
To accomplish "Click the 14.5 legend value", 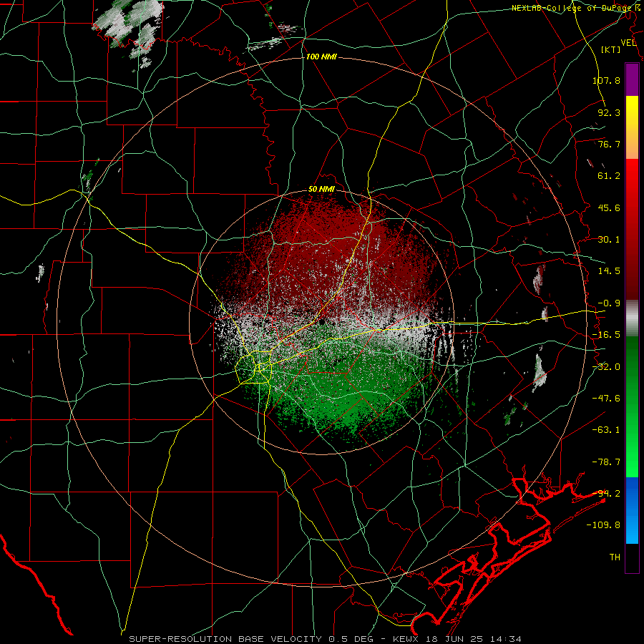I will click(609, 271).
